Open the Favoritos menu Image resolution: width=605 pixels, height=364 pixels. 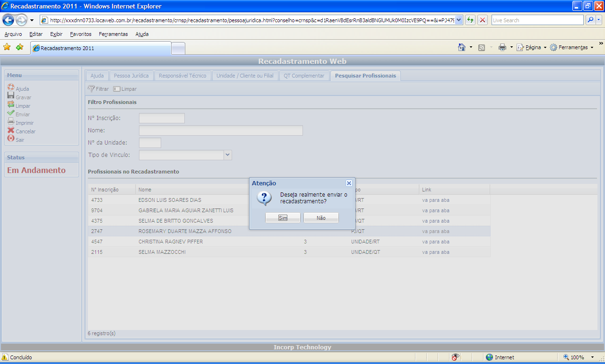(x=81, y=34)
